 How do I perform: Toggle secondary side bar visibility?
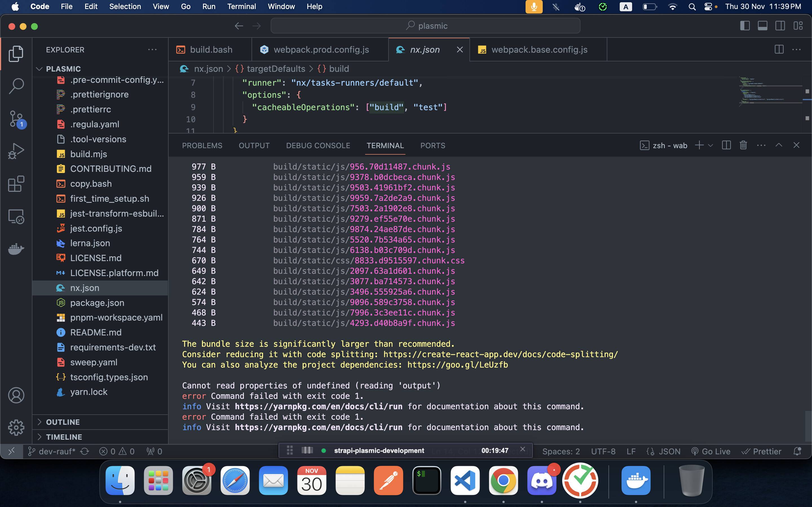click(x=780, y=26)
